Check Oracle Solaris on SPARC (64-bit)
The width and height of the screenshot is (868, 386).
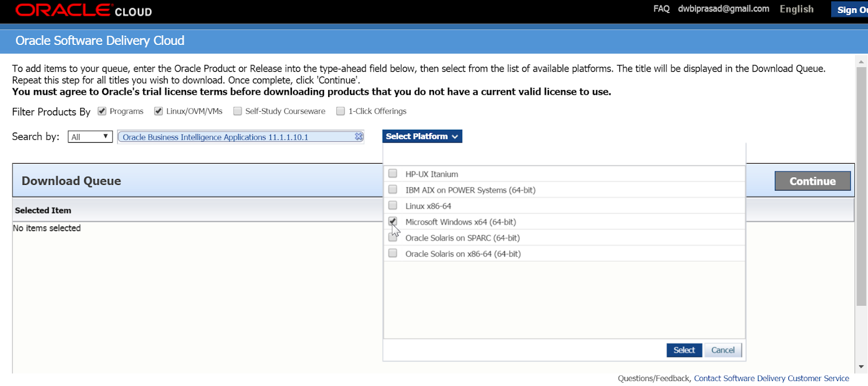click(x=393, y=237)
